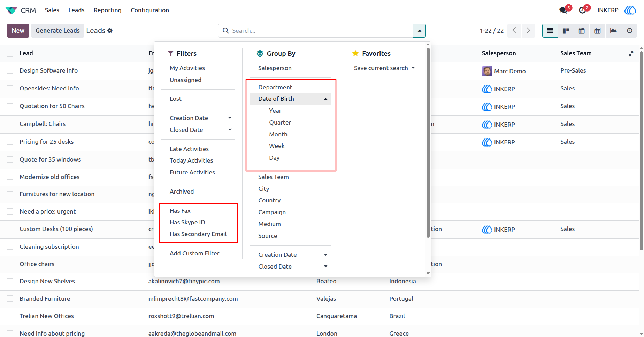Image resolution: width=644 pixels, height=337 pixels.
Task: Collapse Date of Birth group options
Action: tap(325, 99)
